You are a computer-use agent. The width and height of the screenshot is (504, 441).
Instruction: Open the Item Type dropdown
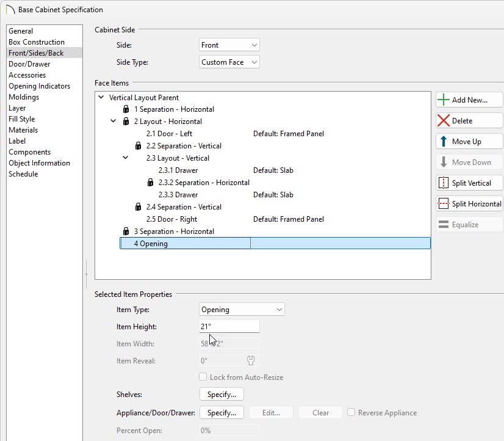tap(242, 310)
